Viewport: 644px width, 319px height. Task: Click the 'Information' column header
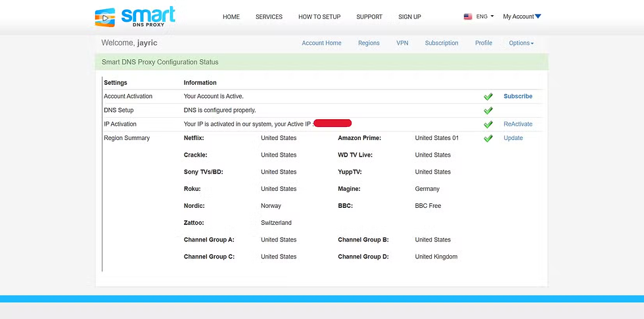[x=200, y=83]
